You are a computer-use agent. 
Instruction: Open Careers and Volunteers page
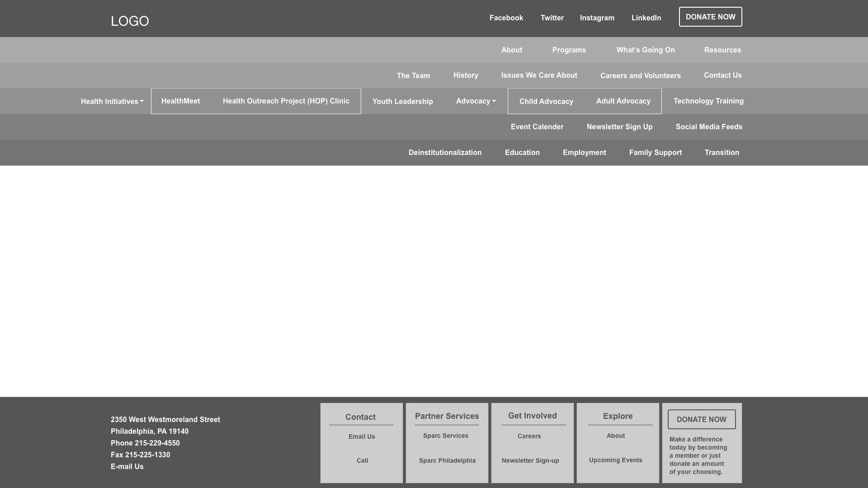[640, 76]
